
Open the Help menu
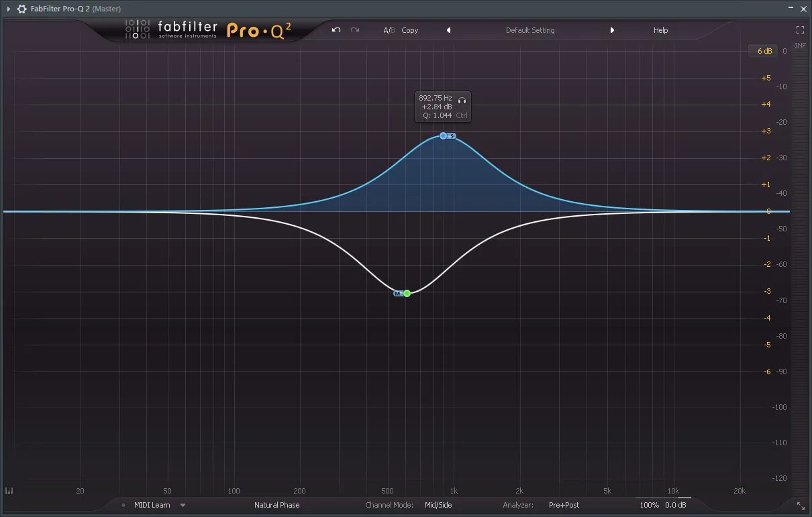point(661,30)
